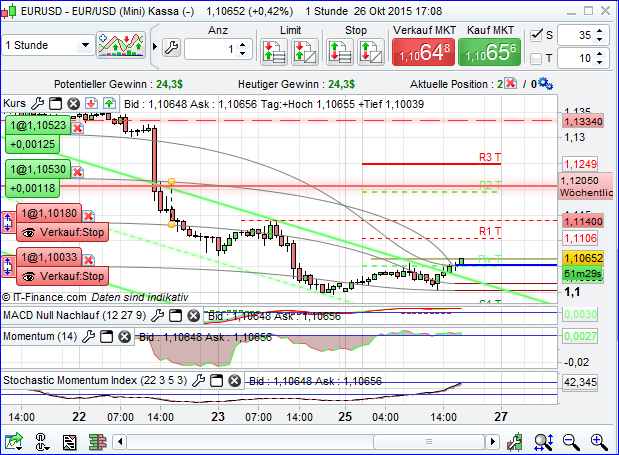Click zoom in magnifier icon
619x455 pixels.
click(x=599, y=441)
